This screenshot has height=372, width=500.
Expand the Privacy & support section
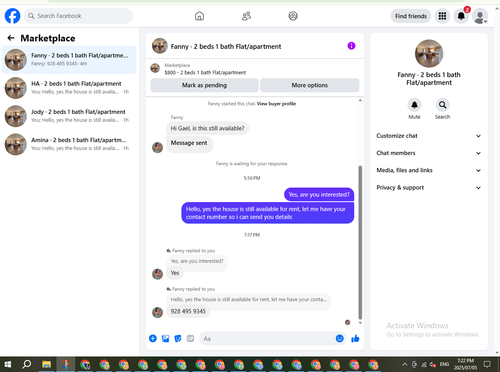click(429, 188)
